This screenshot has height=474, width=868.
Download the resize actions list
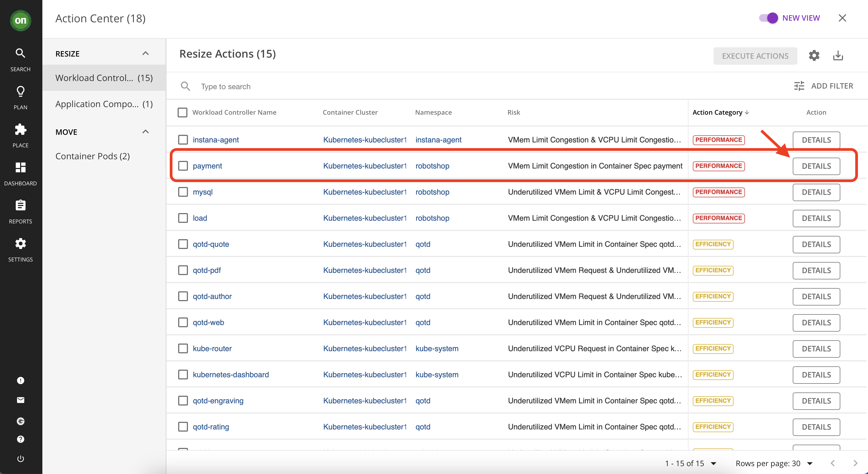coord(838,56)
